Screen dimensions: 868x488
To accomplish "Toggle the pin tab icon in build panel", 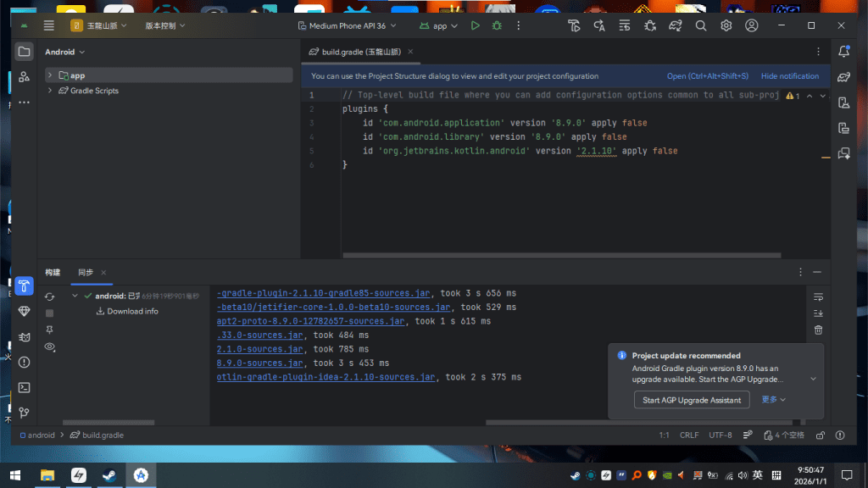I will [x=49, y=330].
